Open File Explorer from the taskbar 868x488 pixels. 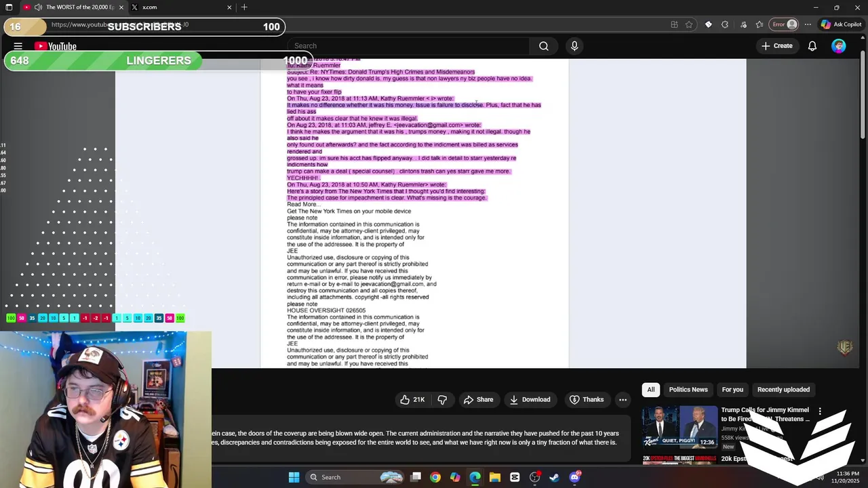click(x=495, y=477)
